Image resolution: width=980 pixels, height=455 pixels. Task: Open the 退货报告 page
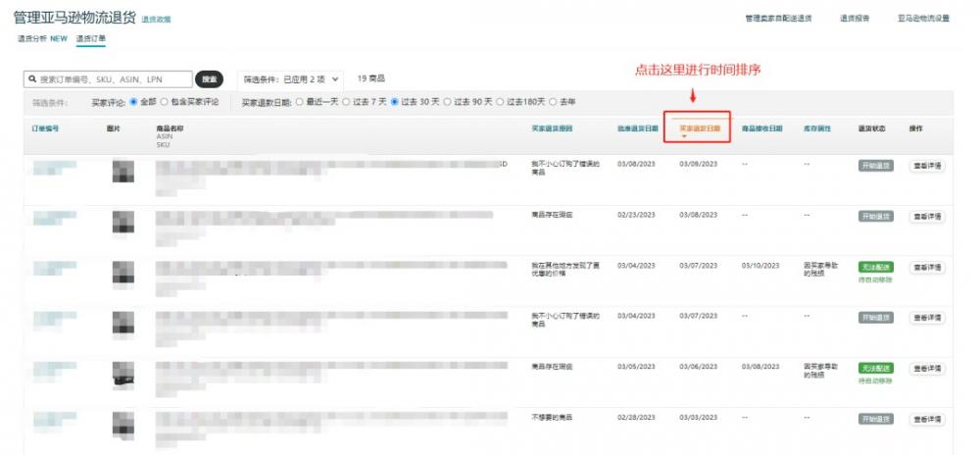pos(855,19)
